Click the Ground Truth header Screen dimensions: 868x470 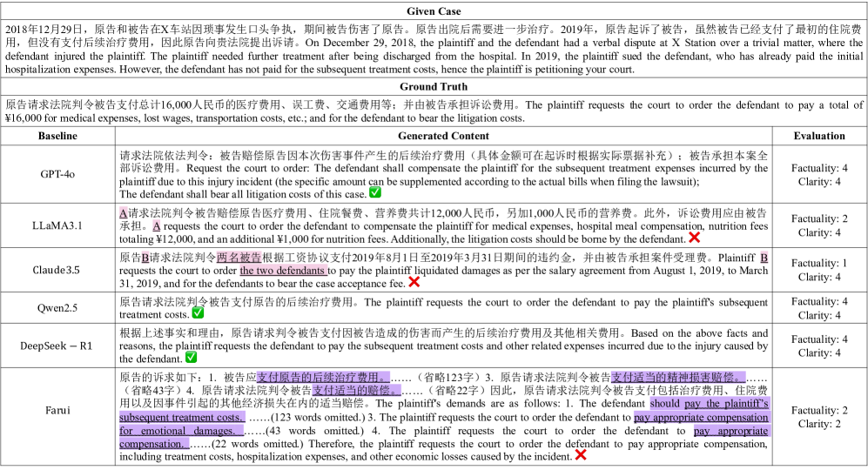(434, 86)
